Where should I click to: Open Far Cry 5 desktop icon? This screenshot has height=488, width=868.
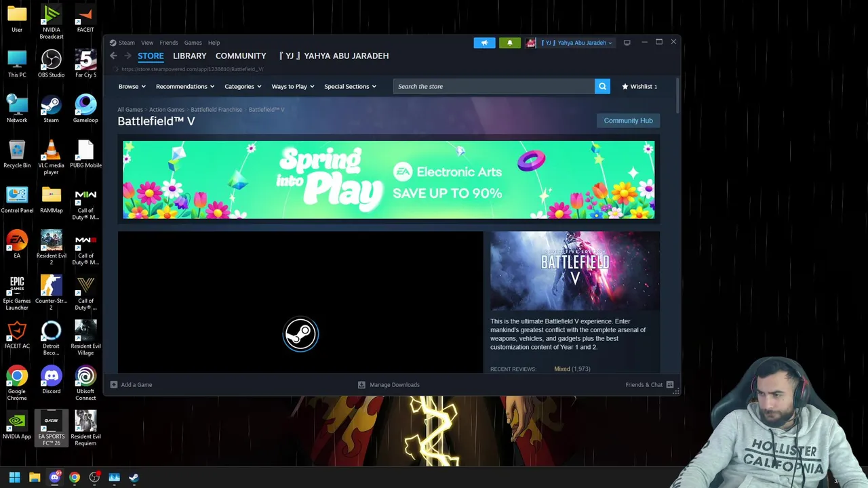[x=85, y=64]
